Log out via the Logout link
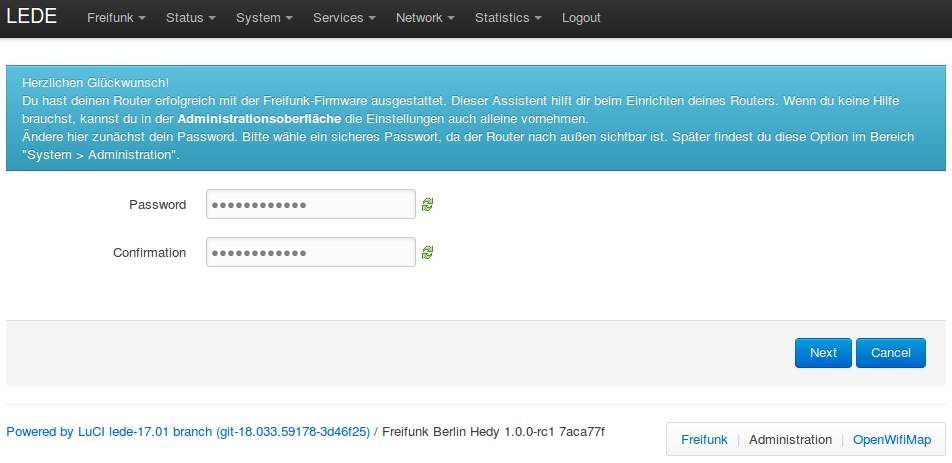Image resolution: width=952 pixels, height=463 pixels. [x=581, y=18]
